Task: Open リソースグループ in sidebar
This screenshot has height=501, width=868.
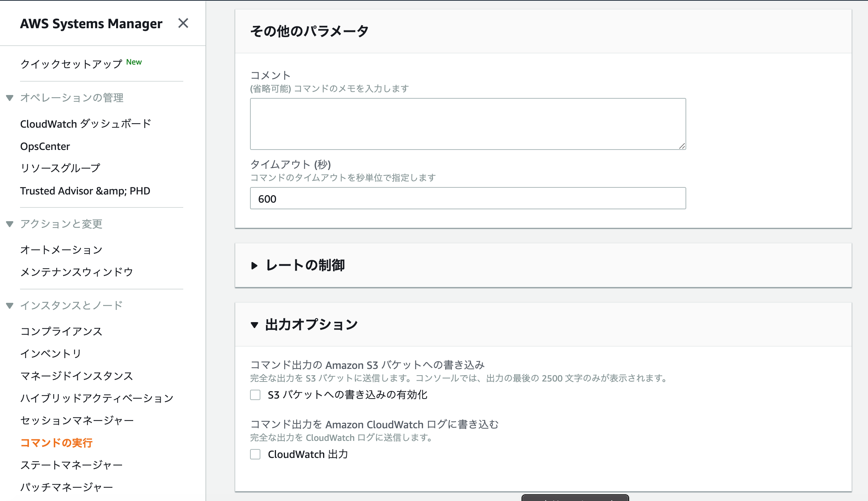Action: click(x=60, y=168)
